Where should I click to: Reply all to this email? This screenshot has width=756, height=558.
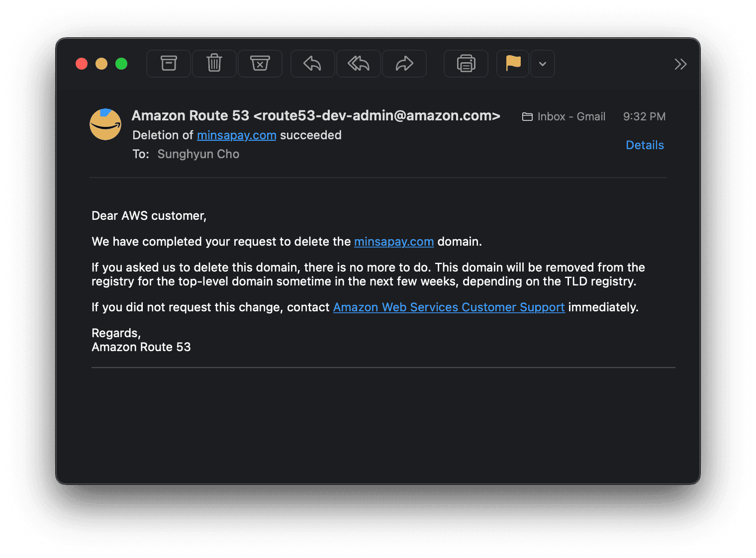[359, 64]
